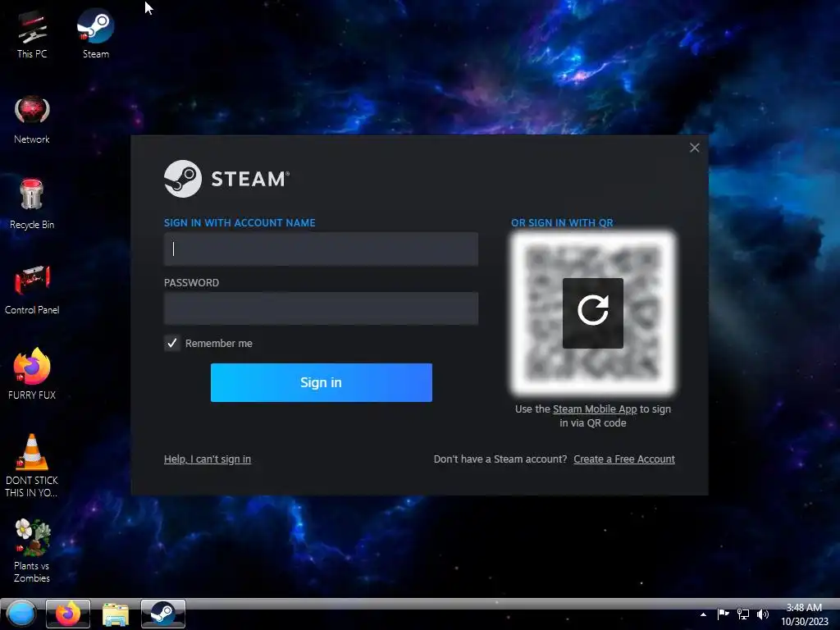
Task: Click the Remember me label text
Action: point(218,344)
